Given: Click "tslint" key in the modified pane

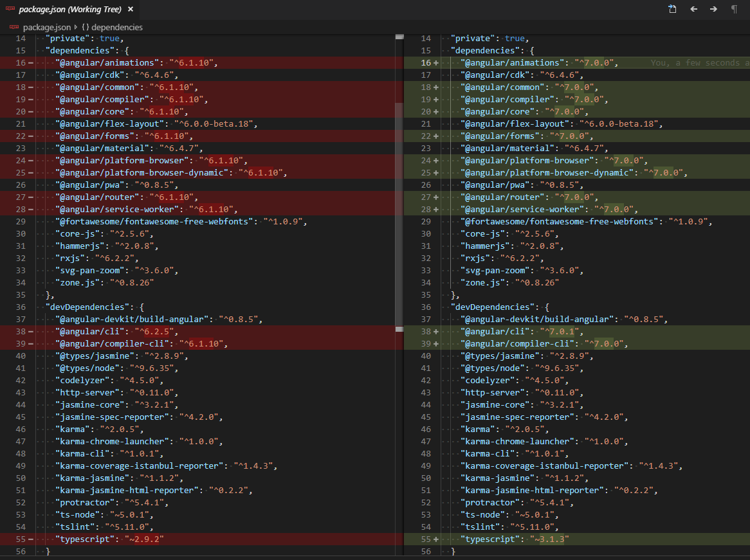Looking at the screenshot, I should point(480,527).
